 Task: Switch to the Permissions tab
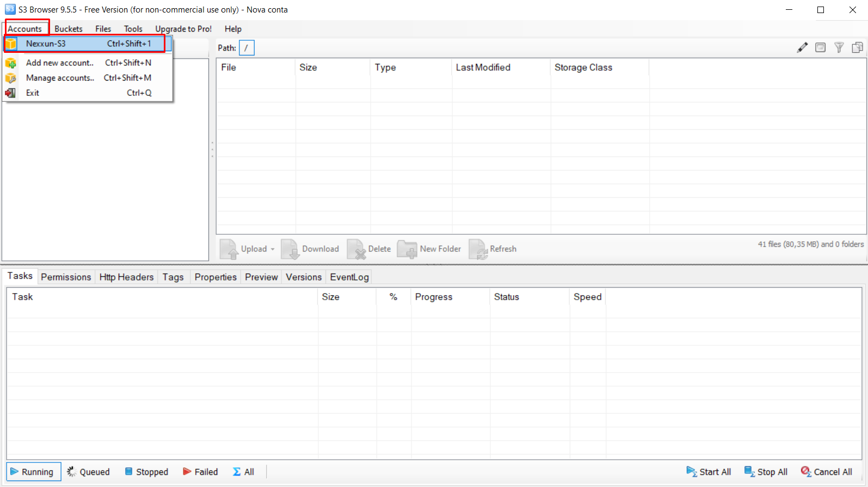[x=66, y=277]
